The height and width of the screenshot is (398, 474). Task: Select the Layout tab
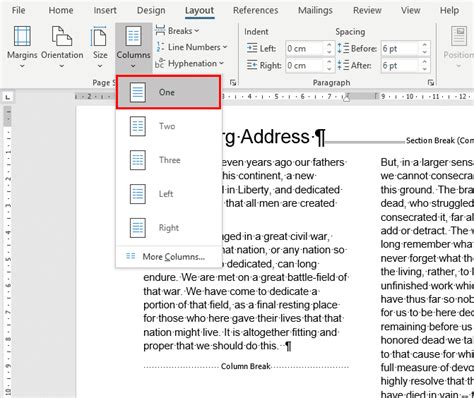tap(199, 11)
